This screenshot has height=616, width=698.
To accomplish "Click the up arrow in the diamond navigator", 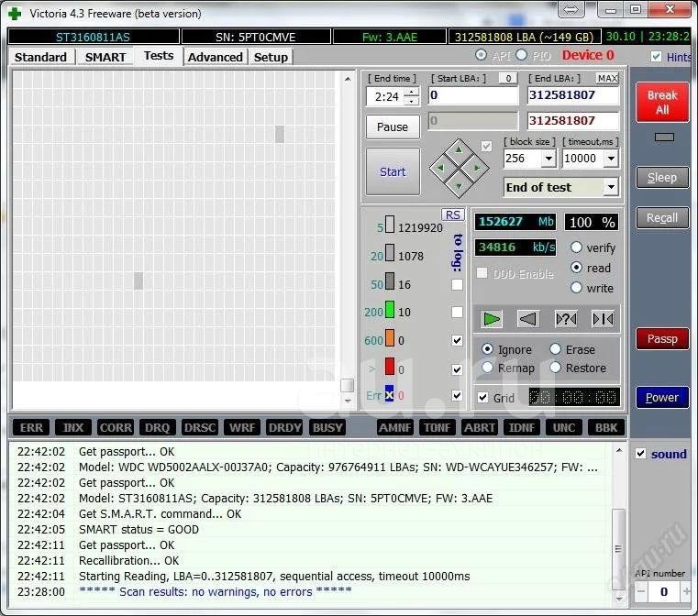I will [x=459, y=150].
